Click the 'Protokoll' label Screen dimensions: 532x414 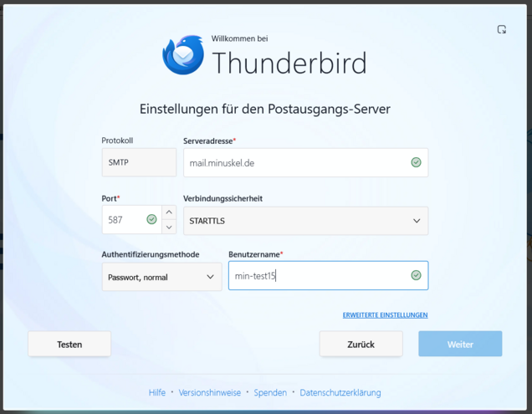tap(117, 141)
